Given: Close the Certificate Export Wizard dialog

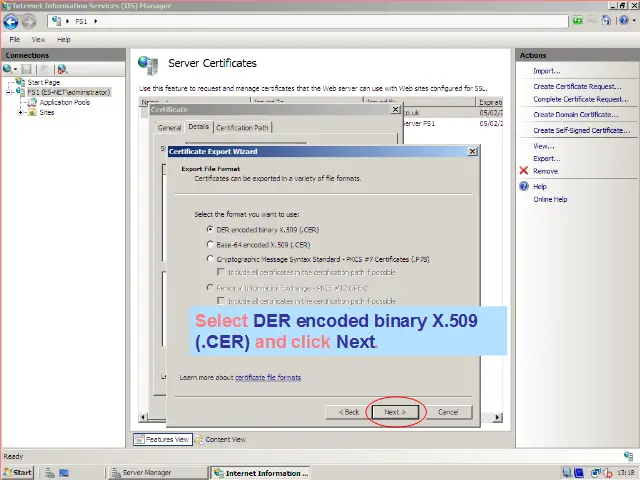Looking at the screenshot, I should 472,151.
